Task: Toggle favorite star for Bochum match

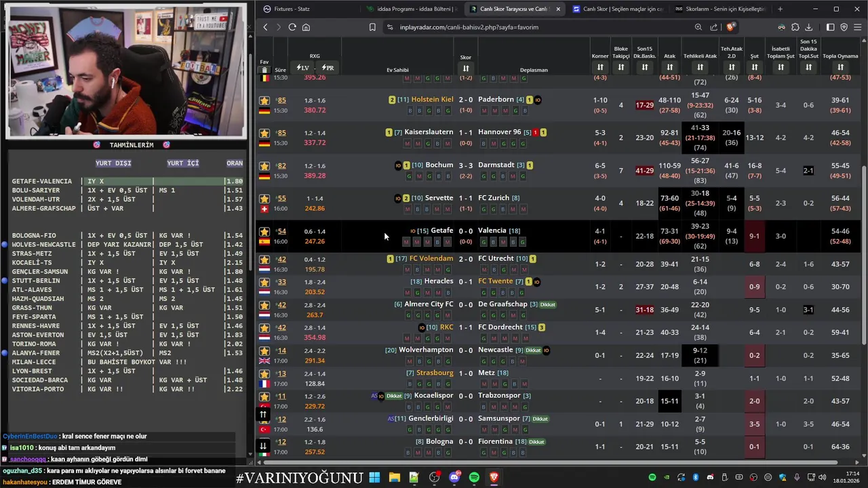Action: (264, 165)
